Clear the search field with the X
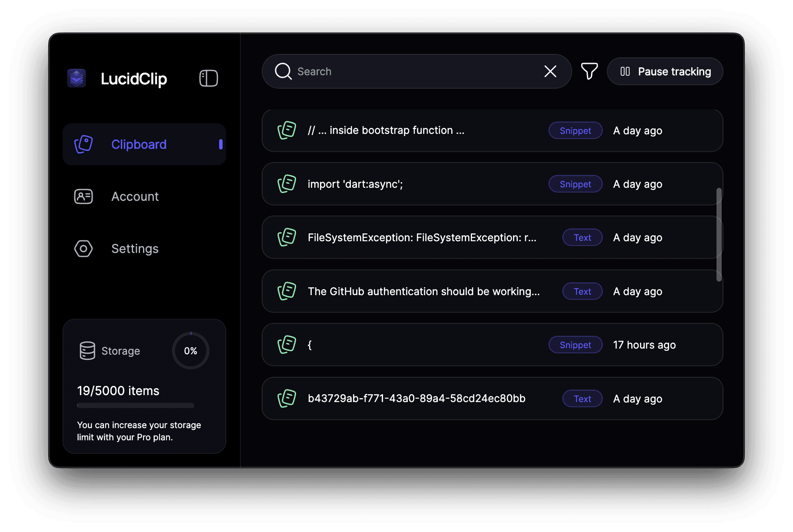The image size is (793, 532). point(550,71)
